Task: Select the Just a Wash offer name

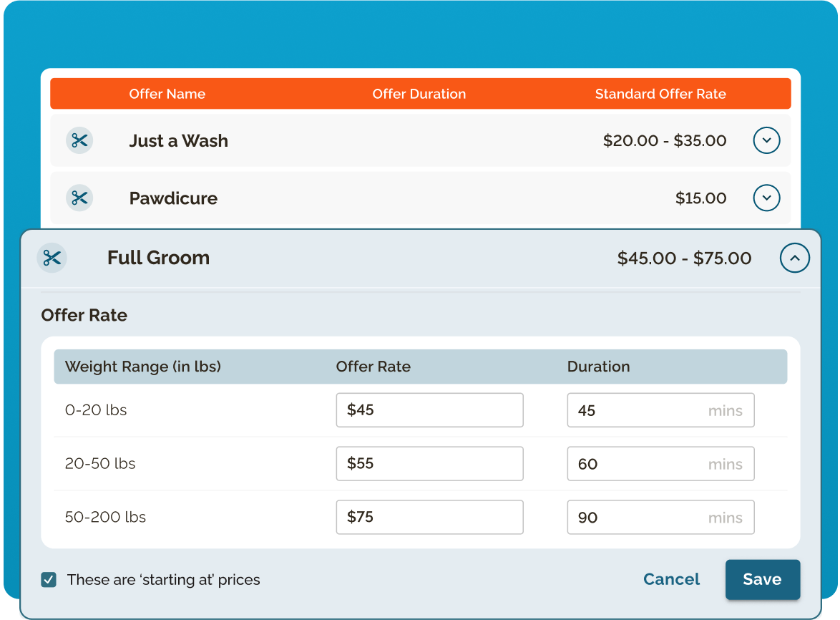Action: tap(178, 141)
